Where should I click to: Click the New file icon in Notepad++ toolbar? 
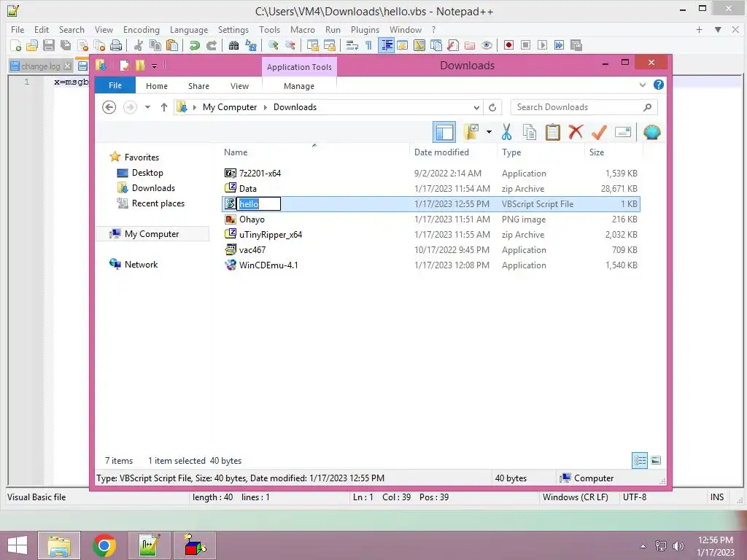pos(15,45)
